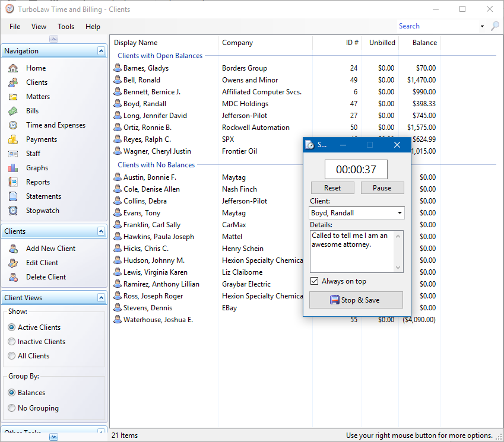
Task: Click the Bills icon in navigation
Action: coord(13,111)
